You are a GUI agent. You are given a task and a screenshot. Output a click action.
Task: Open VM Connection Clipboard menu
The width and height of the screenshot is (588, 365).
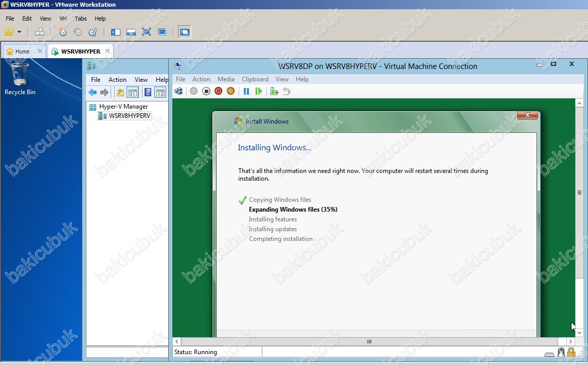click(x=255, y=79)
